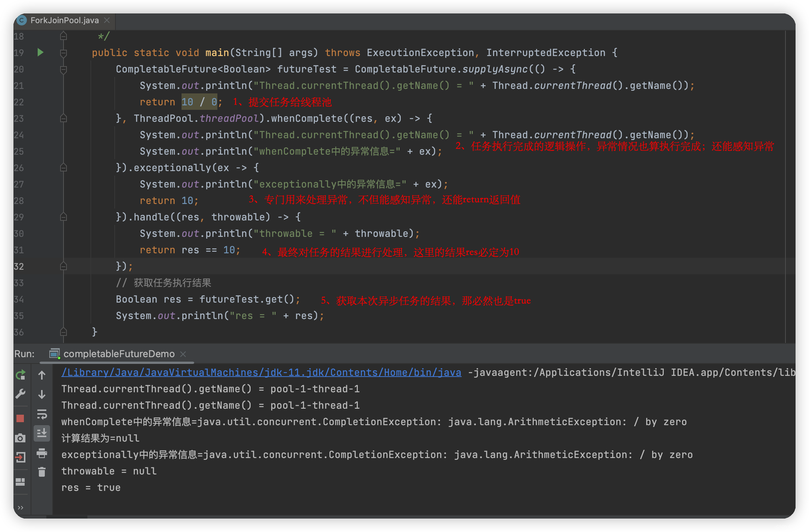Open the jdk-11 java path link

point(261,372)
